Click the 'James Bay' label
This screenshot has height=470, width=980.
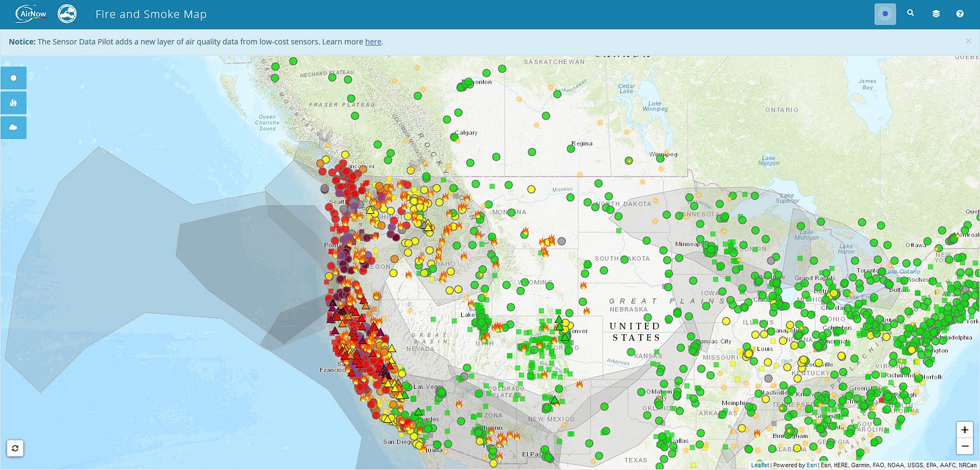tap(868, 84)
